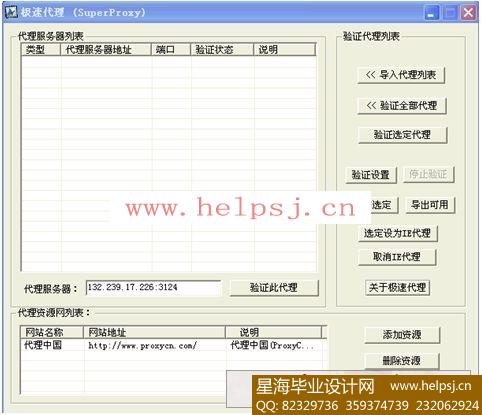Click 选定设为IE代理 button
The height and width of the screenshot is (415, 482).
(397, 233)
